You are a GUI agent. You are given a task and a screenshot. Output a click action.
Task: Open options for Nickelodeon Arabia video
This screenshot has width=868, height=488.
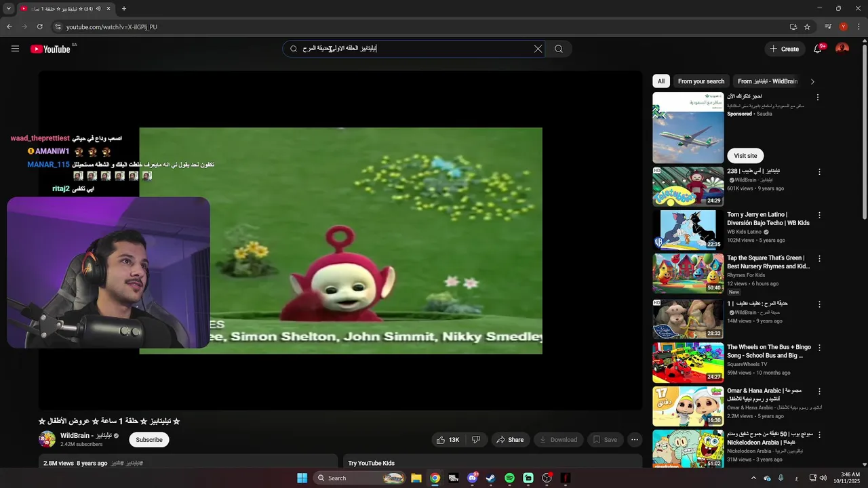coord(819,434)
